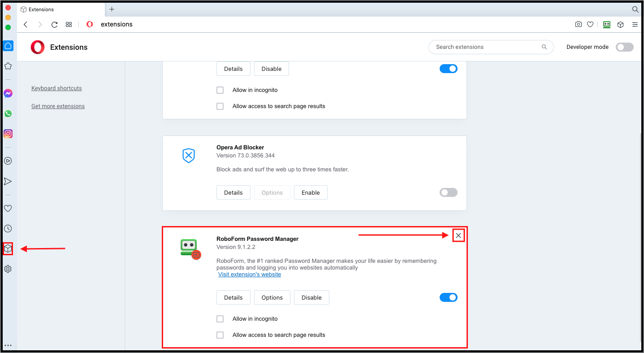Image resolution: width=644 pixels, height=353 pixels.
Task: Open the Bookmarks star icon in sidebar
Action: click(x=8, y=66)
